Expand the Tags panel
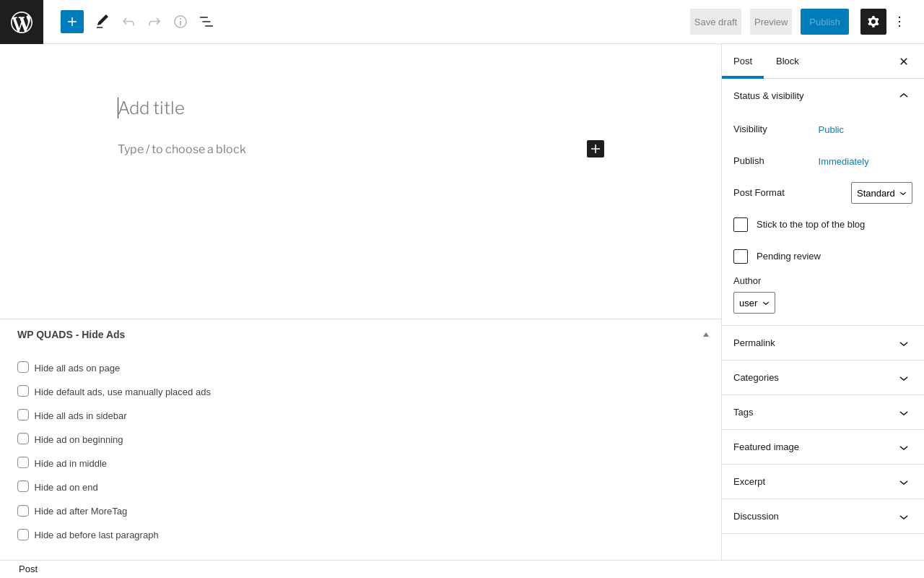Screen dimensions: 924x578 823,413
